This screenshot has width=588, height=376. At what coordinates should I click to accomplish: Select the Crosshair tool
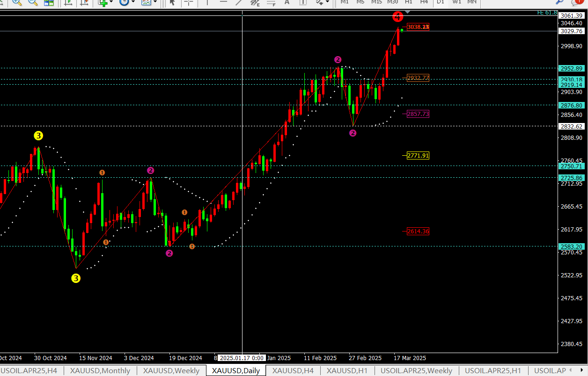coord(188,2)
